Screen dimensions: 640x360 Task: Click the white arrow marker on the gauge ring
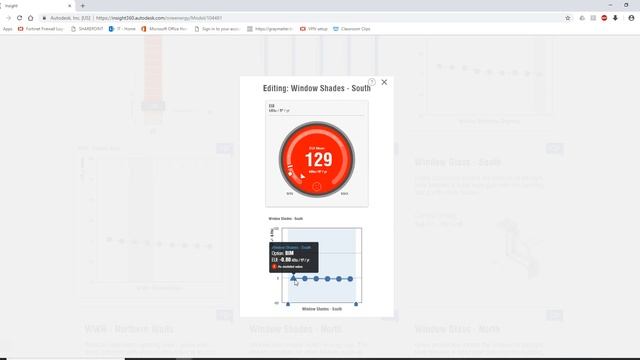(302, 176)
